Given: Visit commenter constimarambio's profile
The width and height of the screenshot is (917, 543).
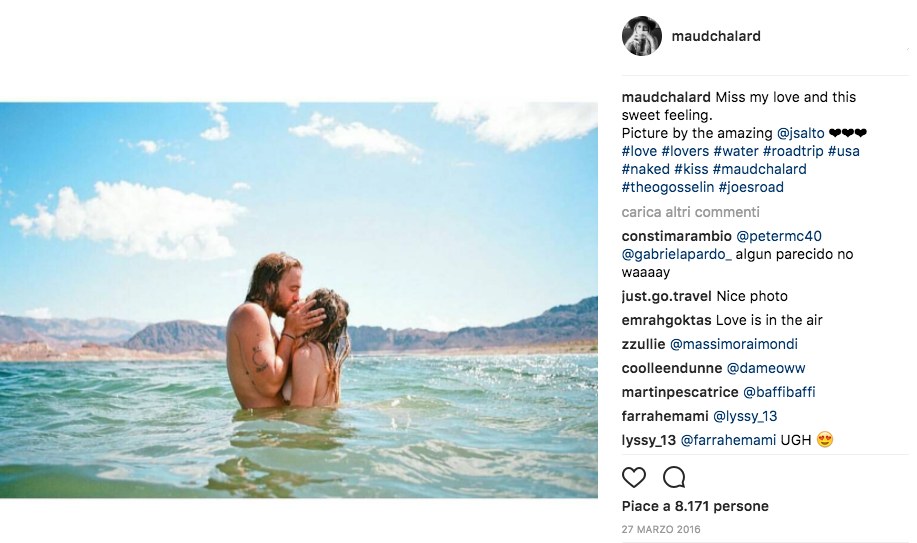Looking at the screenshot, I should click(x=676, y=236).
